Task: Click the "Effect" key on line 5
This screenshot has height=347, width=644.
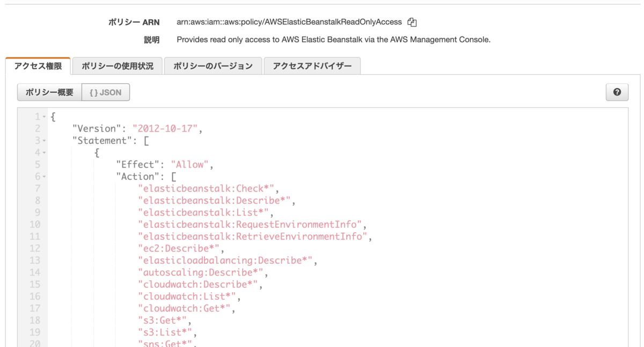Action: tap(138, 164)
